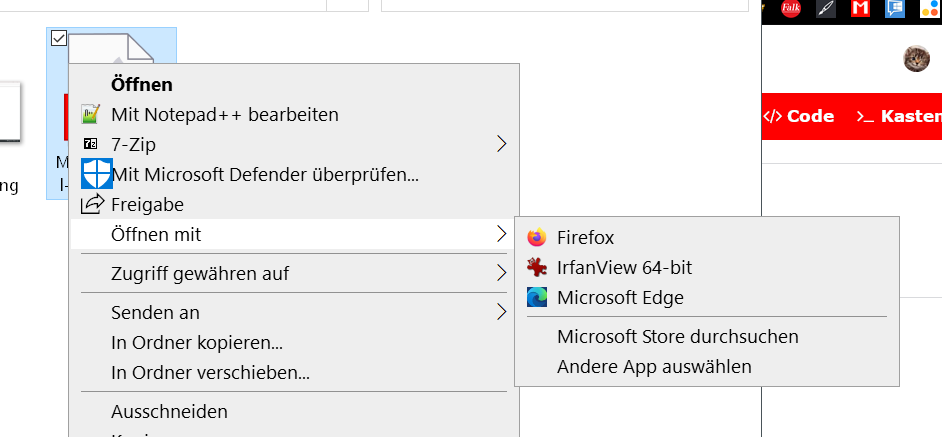Click Andere App auswählen
The height and width of the screenshot is (437, 942).
pos(654,367)
